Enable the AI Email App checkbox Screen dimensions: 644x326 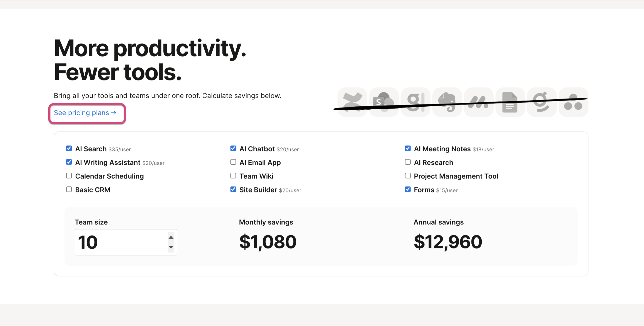[233, 162]
